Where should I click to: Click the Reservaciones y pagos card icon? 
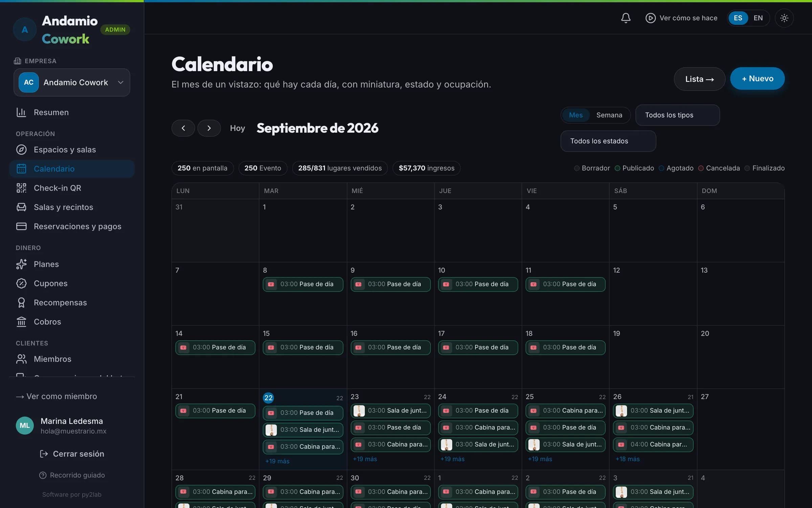[21, 226]
